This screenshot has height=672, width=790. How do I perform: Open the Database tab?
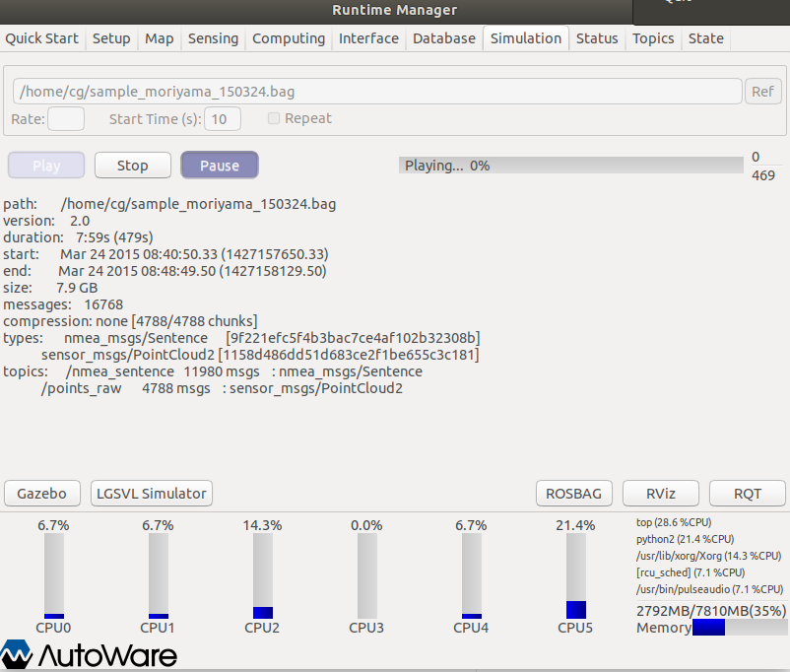444,38
